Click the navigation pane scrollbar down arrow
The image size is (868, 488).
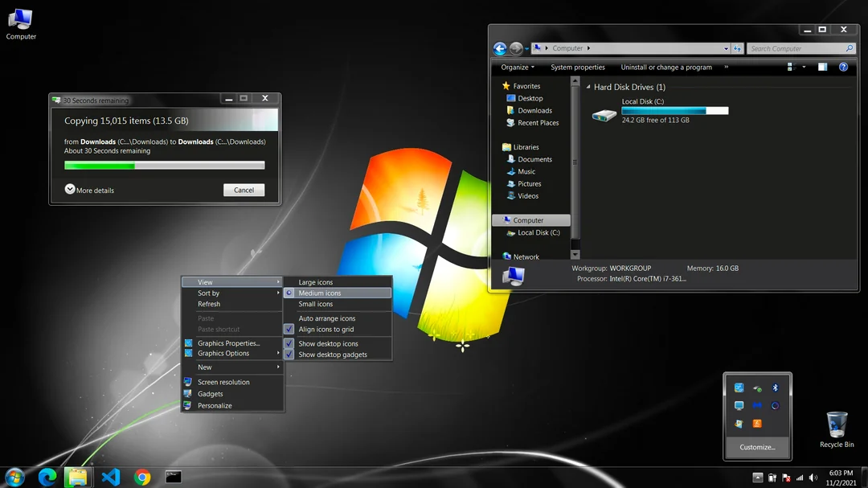click(x=575, y=254)
